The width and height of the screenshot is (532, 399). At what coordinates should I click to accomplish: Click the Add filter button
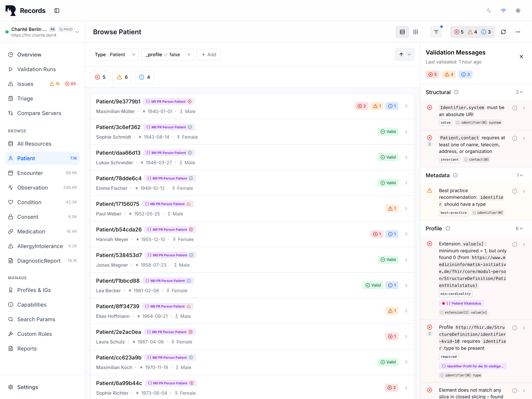coord(208,55)
